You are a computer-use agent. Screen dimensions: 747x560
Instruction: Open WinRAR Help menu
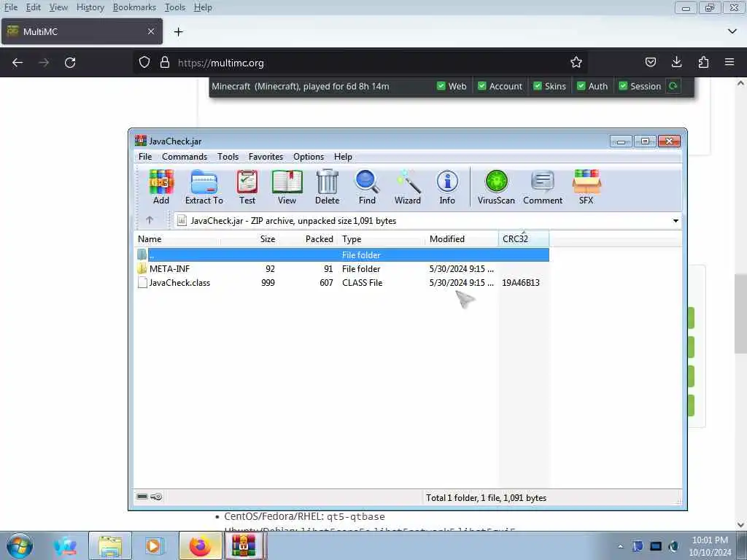pyautogui.click(x=343, y=157)
